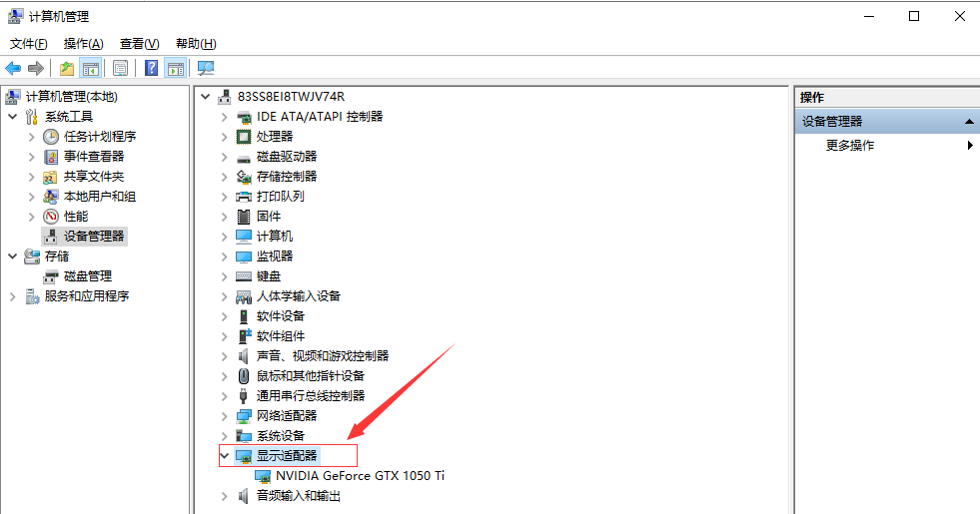Collapse the Display adapters node
980x514 pixels.
(224, 456)
